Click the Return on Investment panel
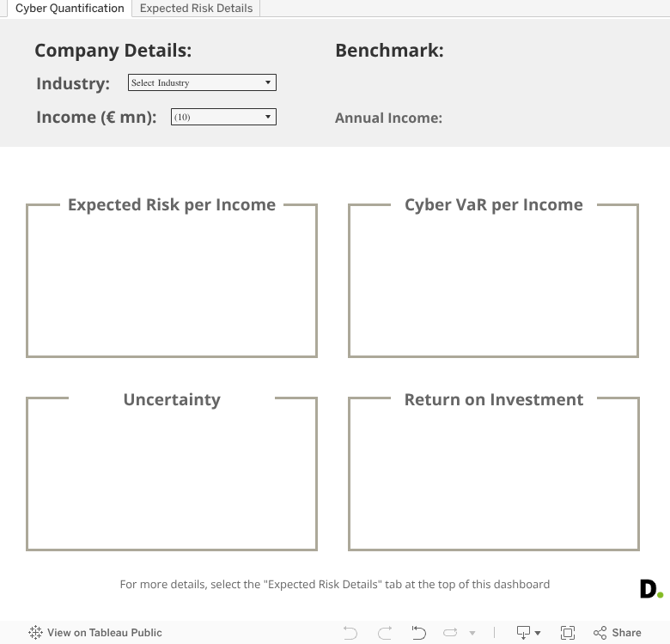Image resolution: width=670 pixels, height=644 pixels. [494, 474]
